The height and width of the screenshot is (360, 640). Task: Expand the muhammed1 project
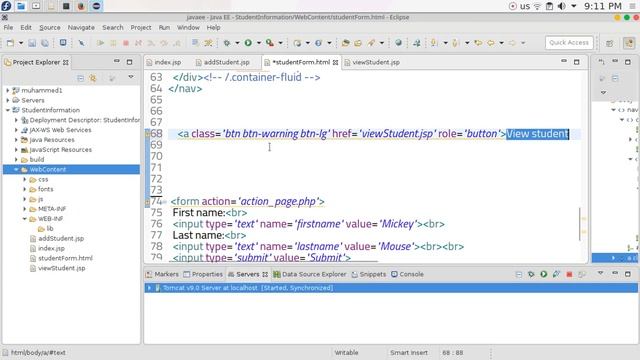click(x=7, y=90)
